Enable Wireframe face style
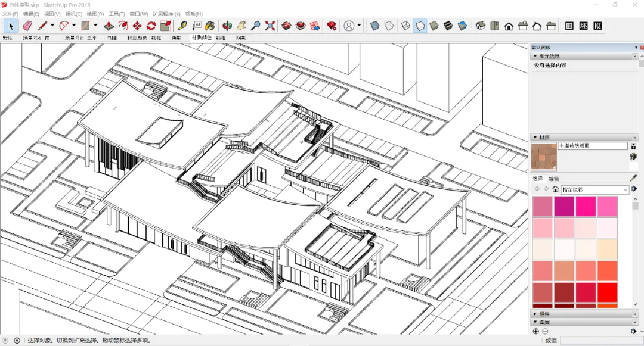 [x=405, y=26]
